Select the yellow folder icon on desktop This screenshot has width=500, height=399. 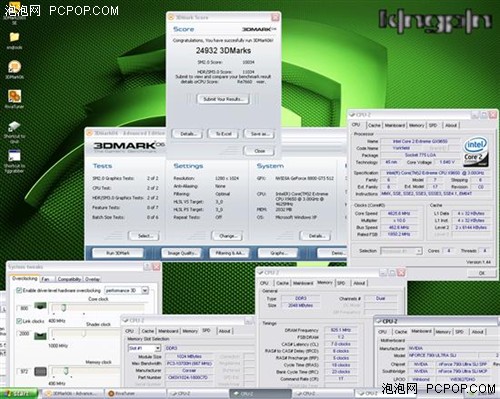(14, 37)
